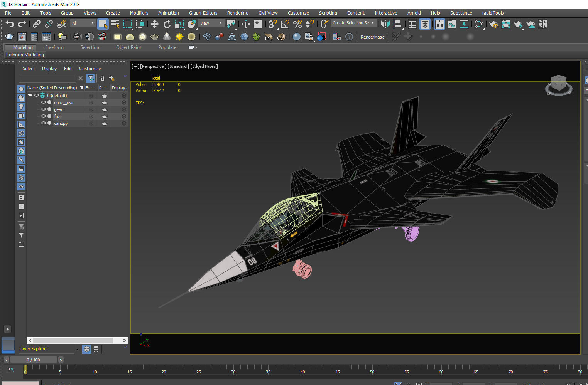
Task: Open the reference coordinate View dropdown
Action: [x=211, y=23]
